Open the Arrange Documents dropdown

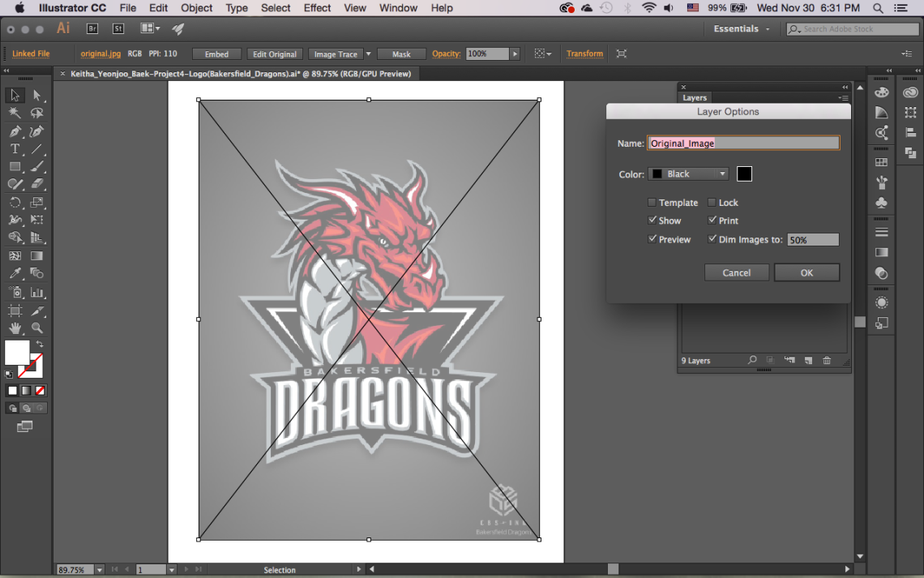pos(150,28)
